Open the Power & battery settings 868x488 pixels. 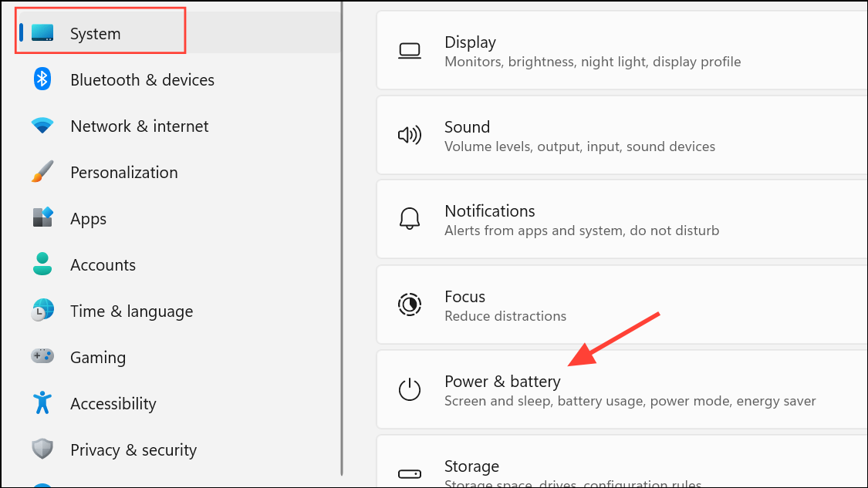pos(502,382)
